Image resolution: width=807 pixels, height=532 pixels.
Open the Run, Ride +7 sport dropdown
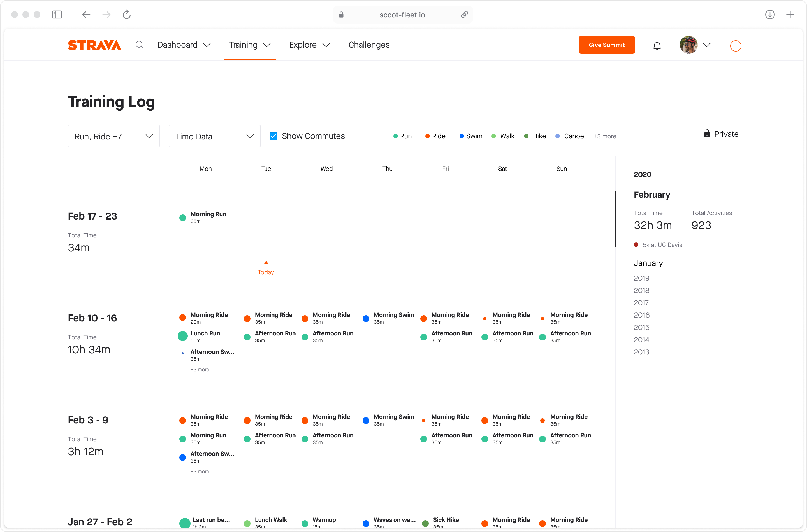[x=114, y=136]
